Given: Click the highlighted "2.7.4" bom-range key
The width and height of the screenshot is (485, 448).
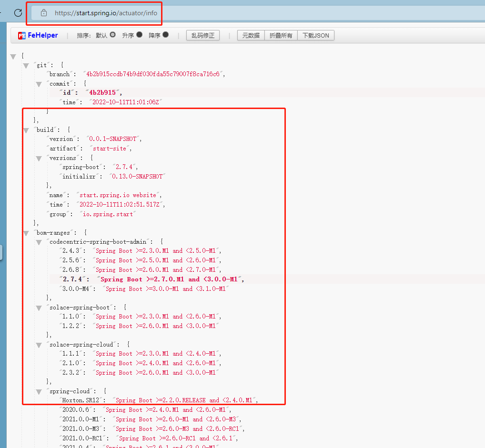Looking at the screenshot, I should tap(72, 279).
